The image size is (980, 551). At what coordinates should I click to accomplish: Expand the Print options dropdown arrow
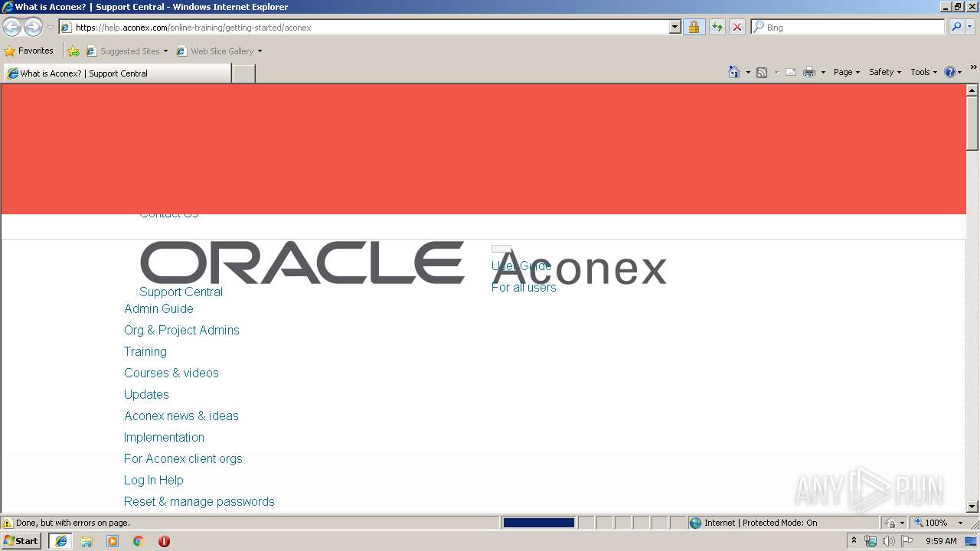pyautogui.click(x=823, y=72)
